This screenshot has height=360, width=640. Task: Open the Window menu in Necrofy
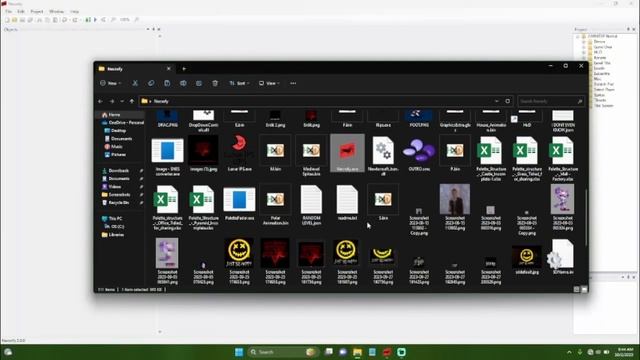click(x=56, y=11)
